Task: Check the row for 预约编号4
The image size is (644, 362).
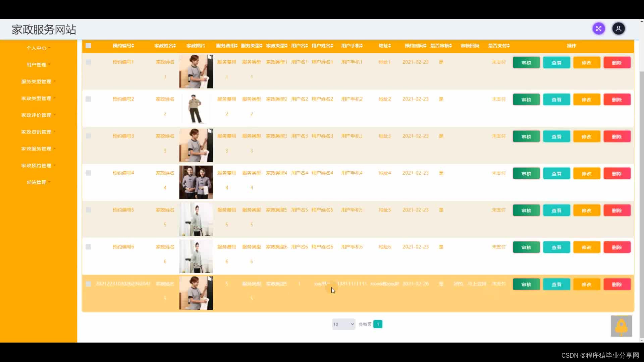Action: (88, 173)
